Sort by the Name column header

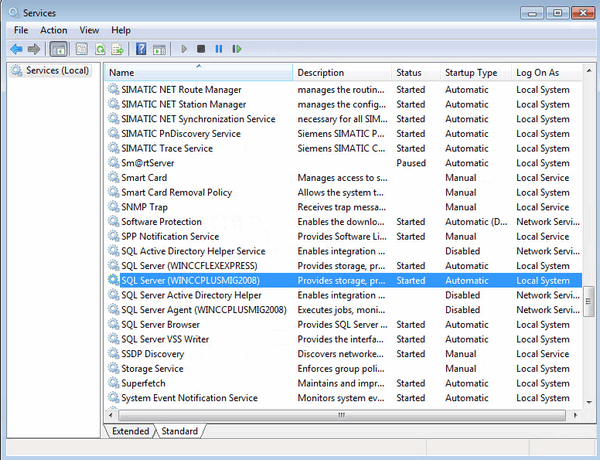(x=199, y=72)
